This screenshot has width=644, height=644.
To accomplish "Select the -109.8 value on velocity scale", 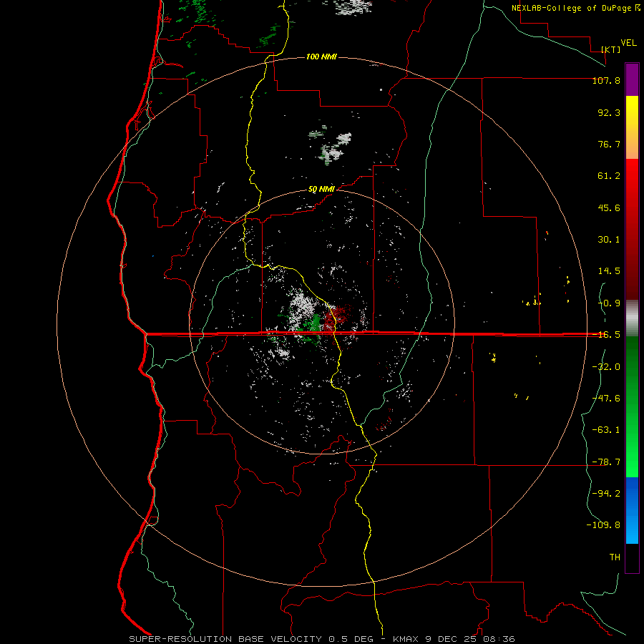I will click(603, 525).
